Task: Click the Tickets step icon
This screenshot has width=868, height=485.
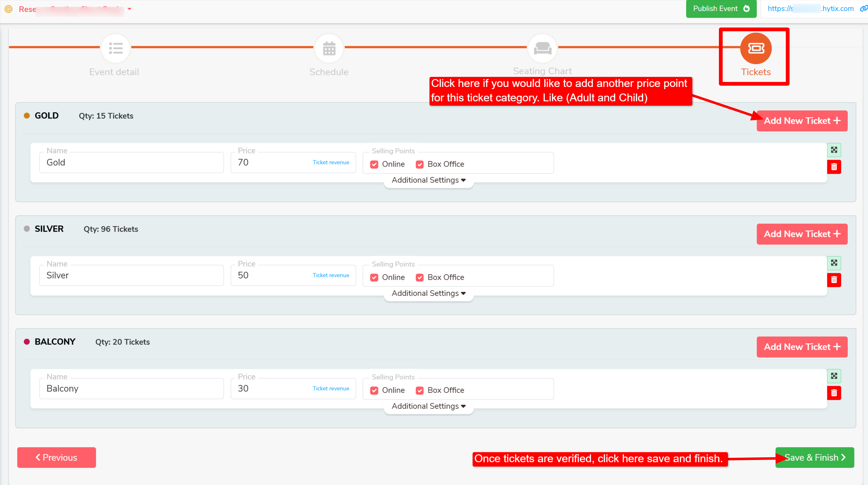Action: [x=755, y=48]
